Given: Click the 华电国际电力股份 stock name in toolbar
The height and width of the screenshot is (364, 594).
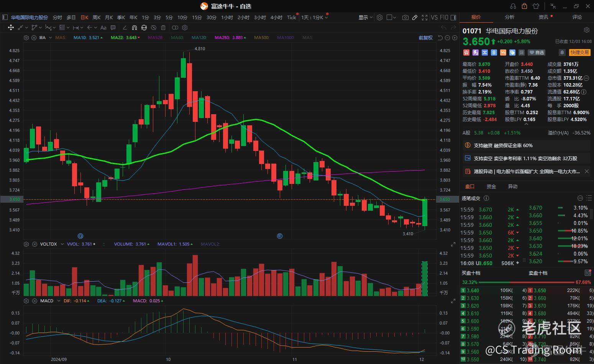Looking at the screenshot, I should coord(30,17).
